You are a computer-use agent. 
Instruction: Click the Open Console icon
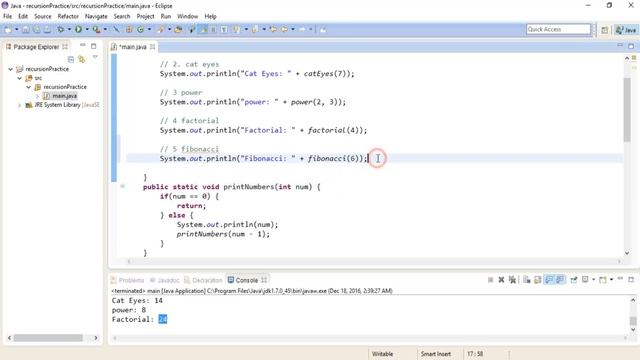(x=603, y=280)
